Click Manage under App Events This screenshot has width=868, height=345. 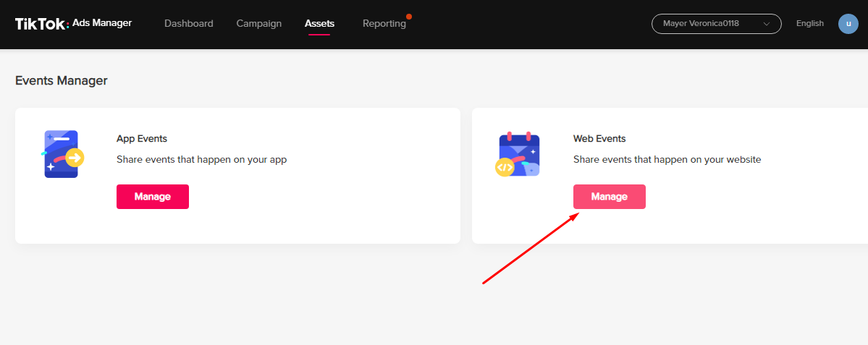click(x=153, y=197)
